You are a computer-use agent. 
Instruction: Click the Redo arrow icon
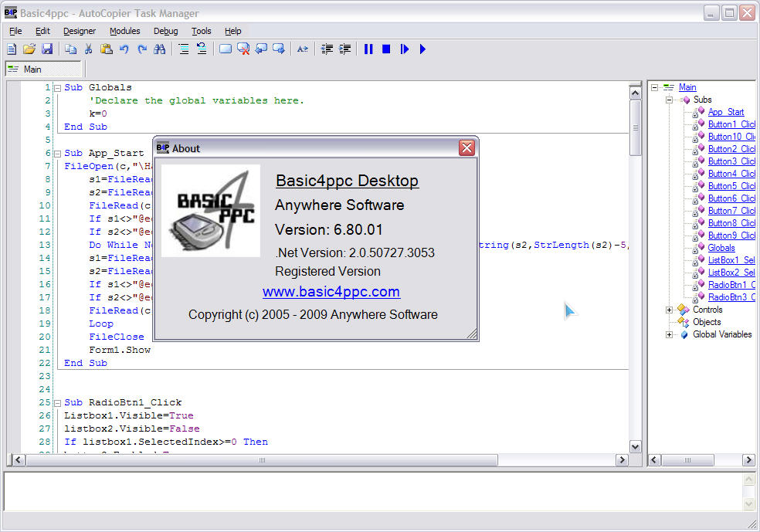(142, 49)
